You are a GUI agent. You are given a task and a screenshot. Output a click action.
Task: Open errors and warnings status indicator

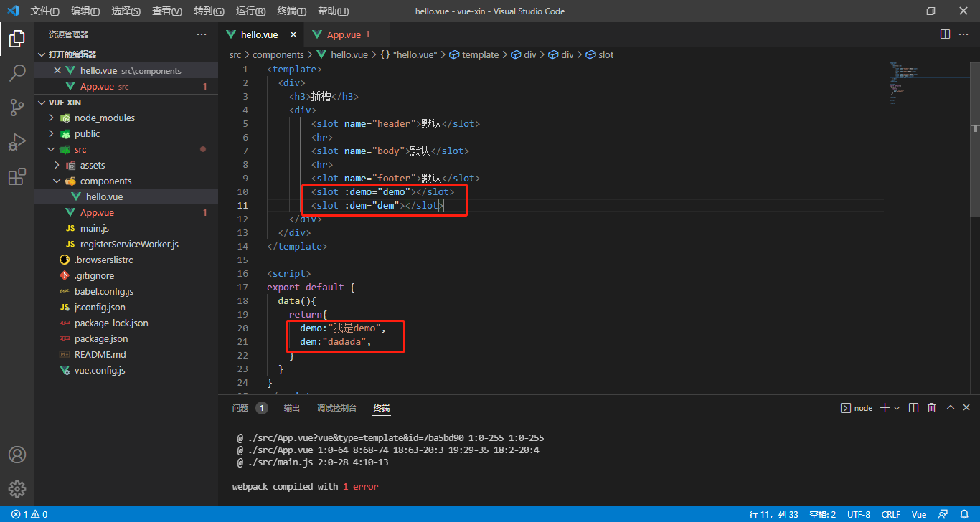29,514
